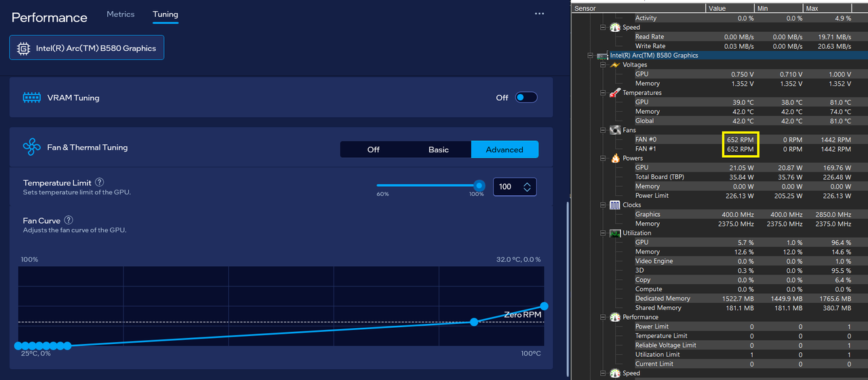
Task: Click the Fan & Thermal Tuning fan icon
Action: pyautogui.click(x=32, y=147)
